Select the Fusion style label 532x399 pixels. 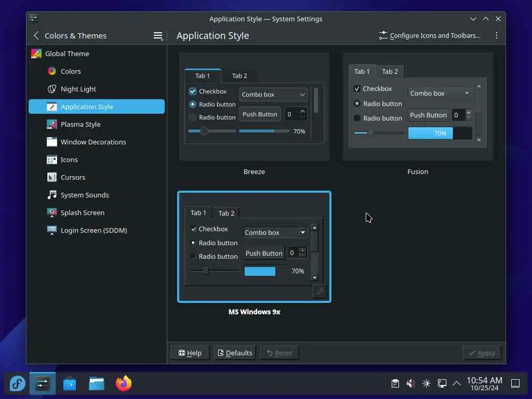point(418,171)
